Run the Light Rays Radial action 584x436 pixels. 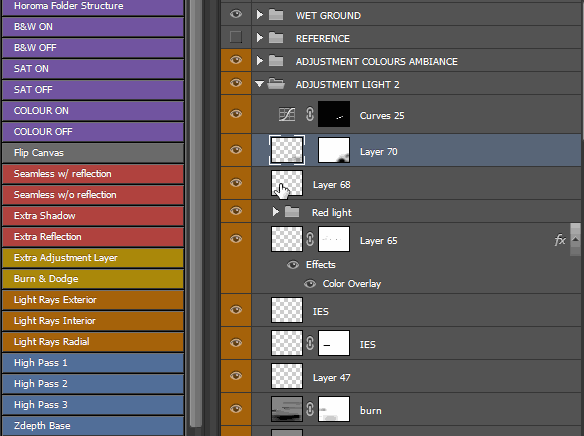pos(93,342)
